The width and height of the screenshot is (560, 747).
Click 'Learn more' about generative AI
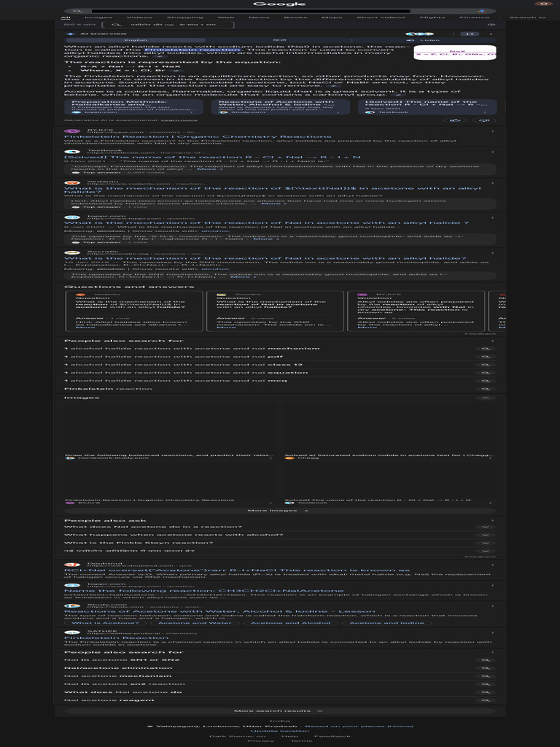179,120
